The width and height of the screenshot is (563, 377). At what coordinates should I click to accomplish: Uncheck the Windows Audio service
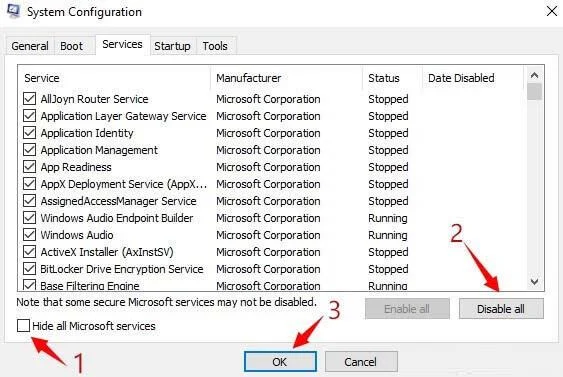pos(29,235)
